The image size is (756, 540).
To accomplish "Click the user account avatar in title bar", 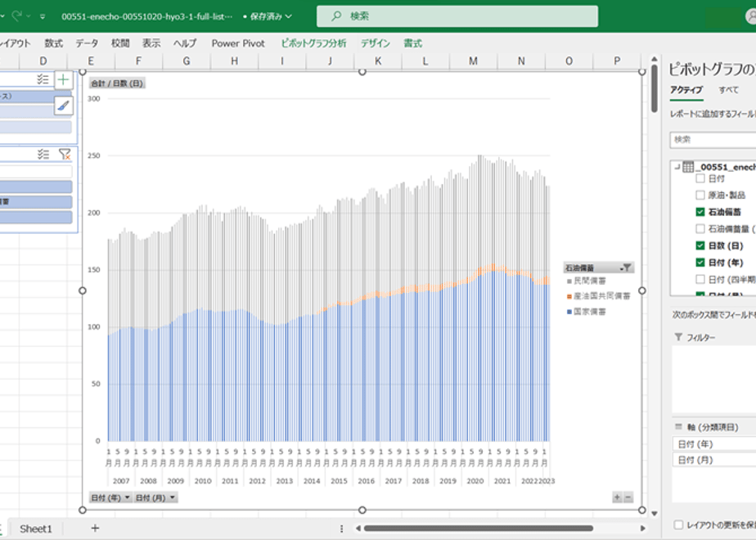I will coord(751,16).
